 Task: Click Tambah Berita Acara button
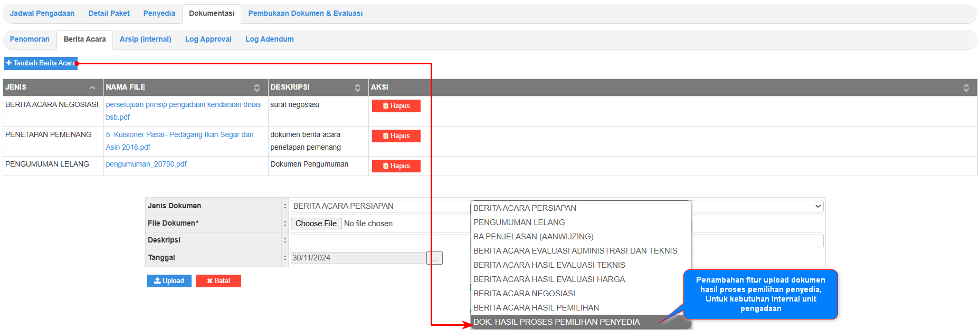pos(41,63)
